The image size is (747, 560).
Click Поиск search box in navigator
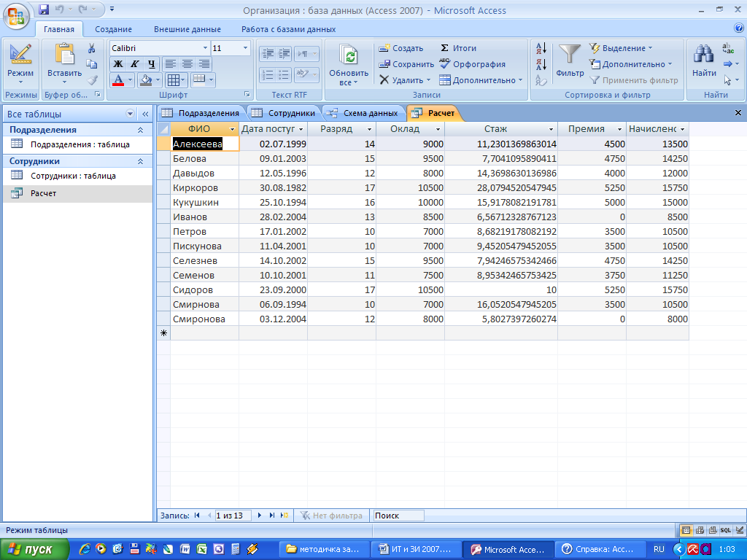(x=398, y=516)
